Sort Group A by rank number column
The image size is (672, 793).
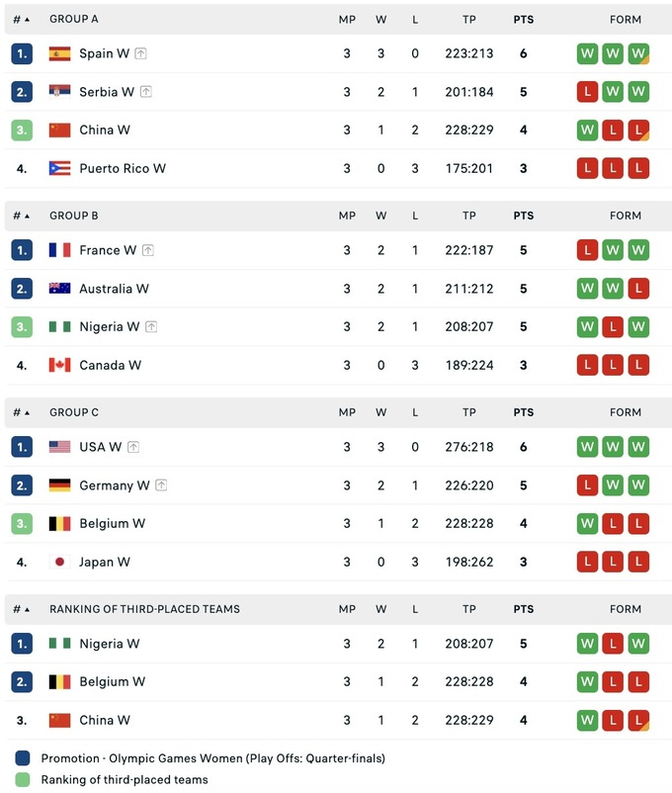point(22,19)
